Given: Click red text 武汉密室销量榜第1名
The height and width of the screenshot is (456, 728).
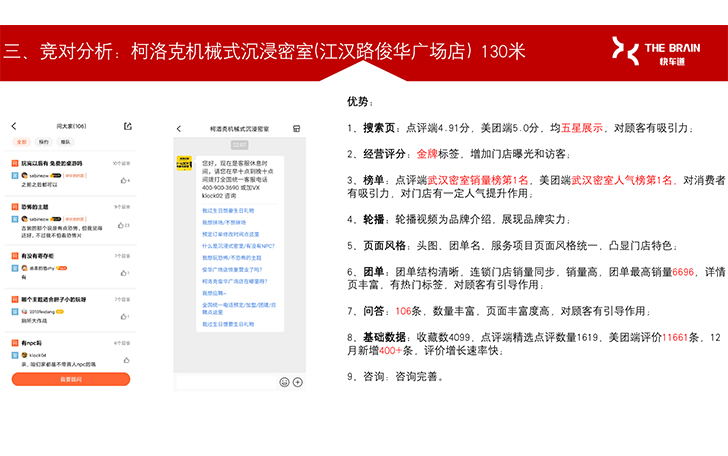Looking at the screenshot, I should (x=478, y=180).
